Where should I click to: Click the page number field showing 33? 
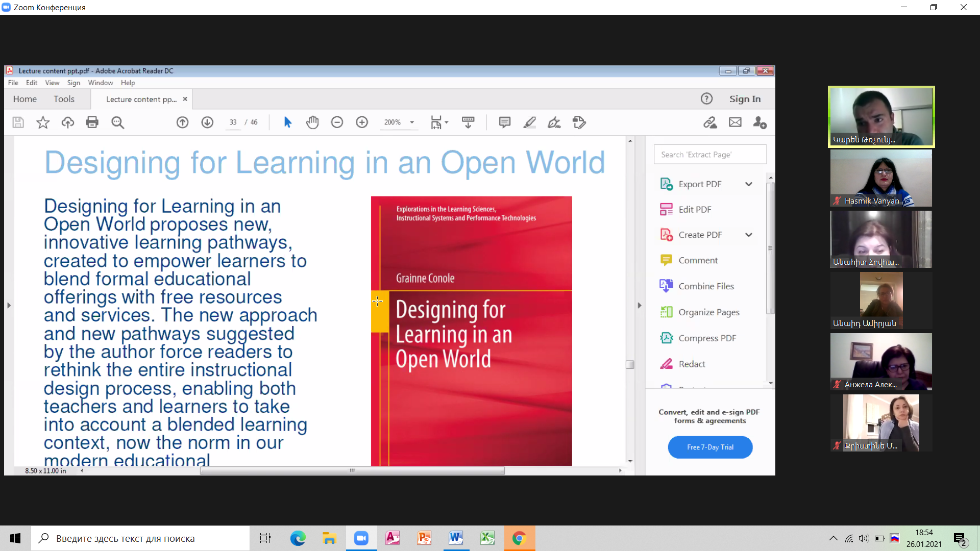[x=233, y=122]
